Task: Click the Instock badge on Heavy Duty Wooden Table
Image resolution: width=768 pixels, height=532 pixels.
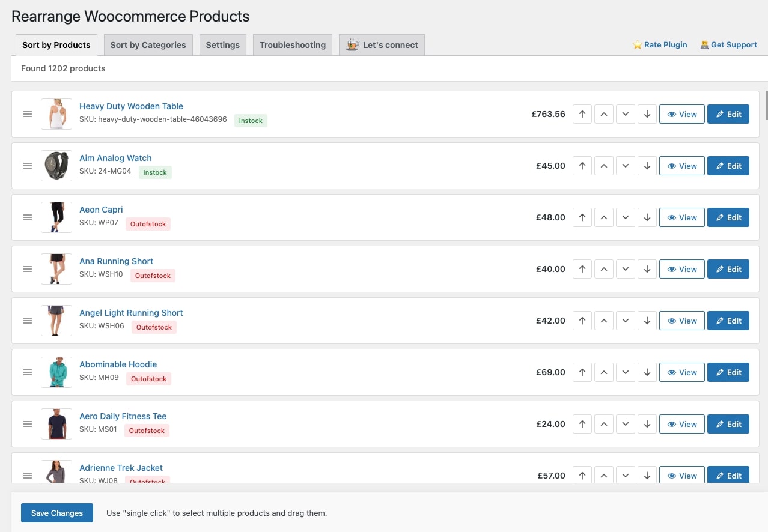Action: click(x=250, y=121)
